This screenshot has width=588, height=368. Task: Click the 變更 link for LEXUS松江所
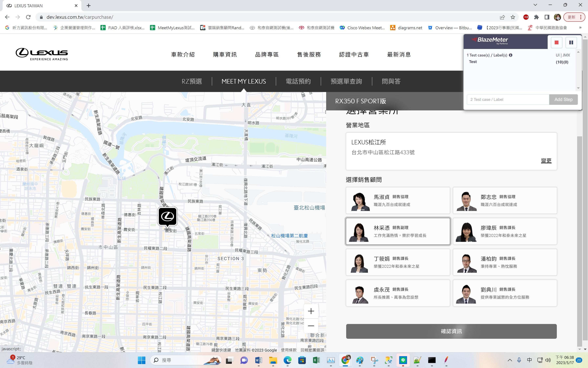pos(546,161)
